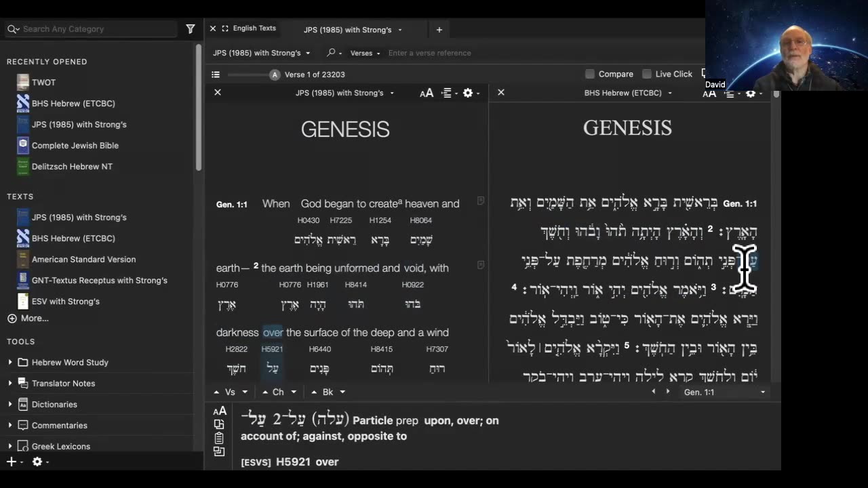This screenshot has height=488, width=868.
Task: Open JPS (1985) with Strong's tab dropdown arrow
Action: pos(400,30)
